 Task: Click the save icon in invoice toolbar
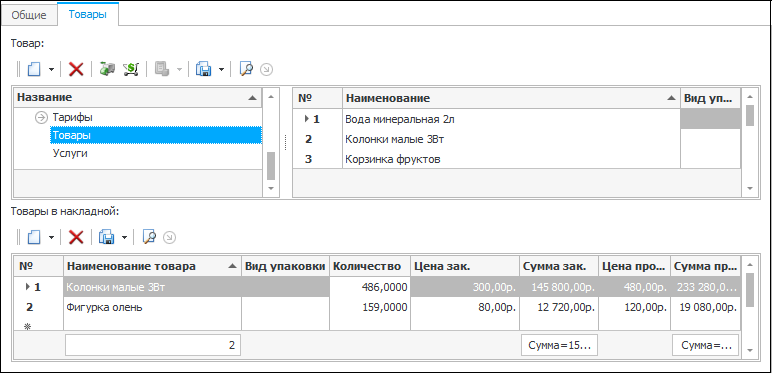point(106,238)
